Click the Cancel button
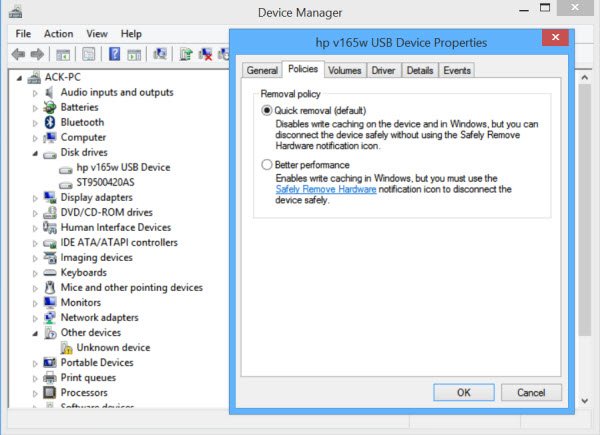This screenshot has width=600, height=435. (531, 393)
